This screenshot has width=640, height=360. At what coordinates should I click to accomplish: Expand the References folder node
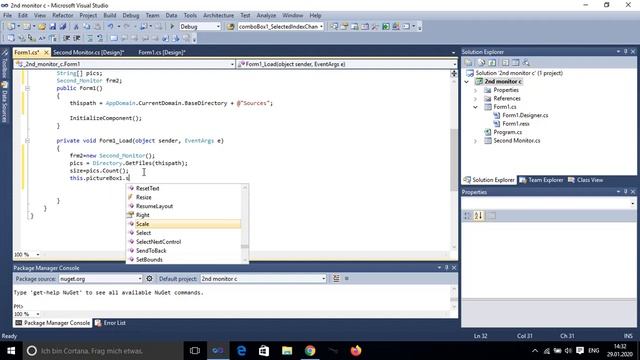[476, 99]
